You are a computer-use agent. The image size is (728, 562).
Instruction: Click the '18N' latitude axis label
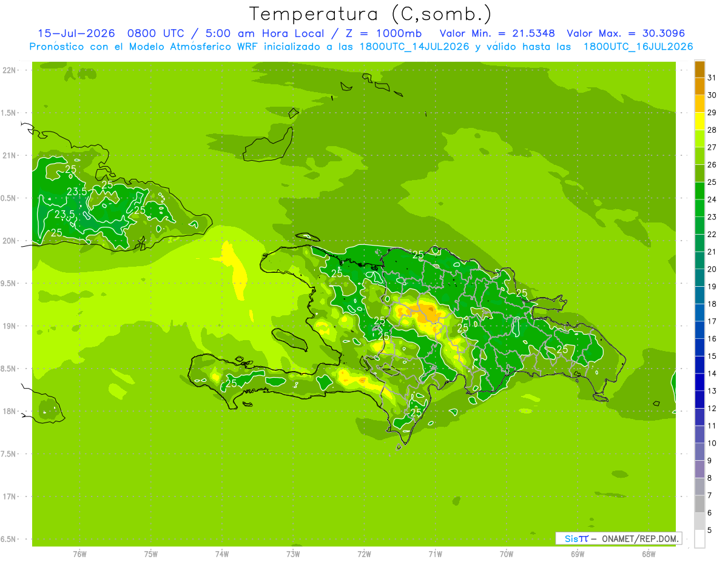point(9,411)
